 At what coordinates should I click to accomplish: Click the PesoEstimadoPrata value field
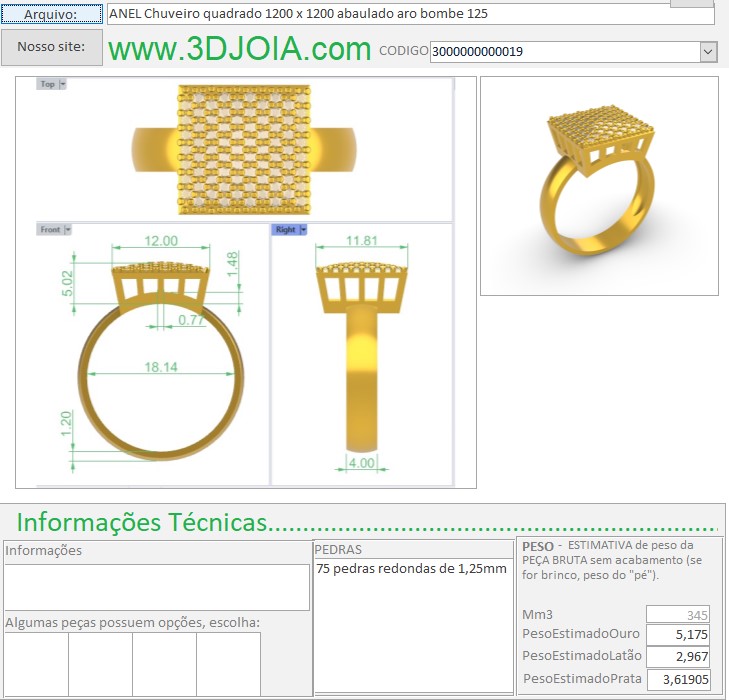pos(678,679)
